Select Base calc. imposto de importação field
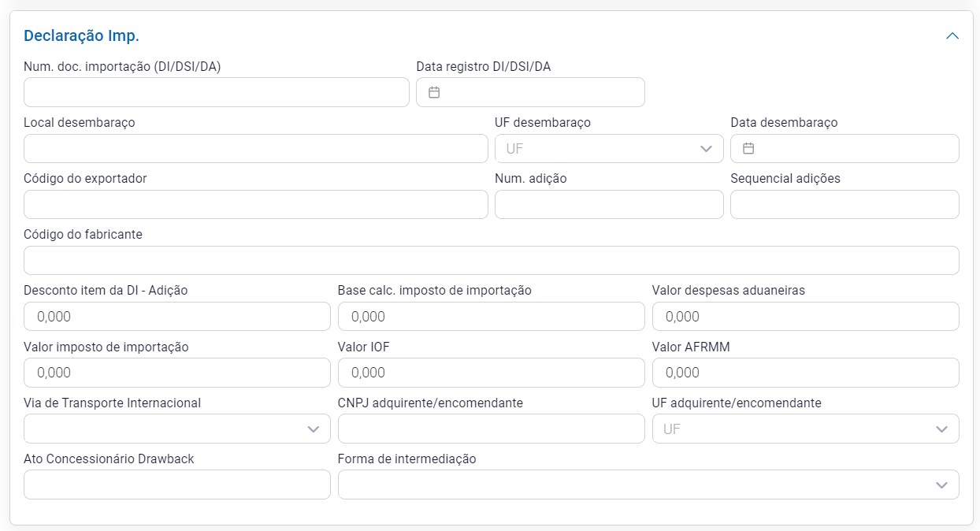This screenshot has width=980, height=531. click(x=491, y=316)
